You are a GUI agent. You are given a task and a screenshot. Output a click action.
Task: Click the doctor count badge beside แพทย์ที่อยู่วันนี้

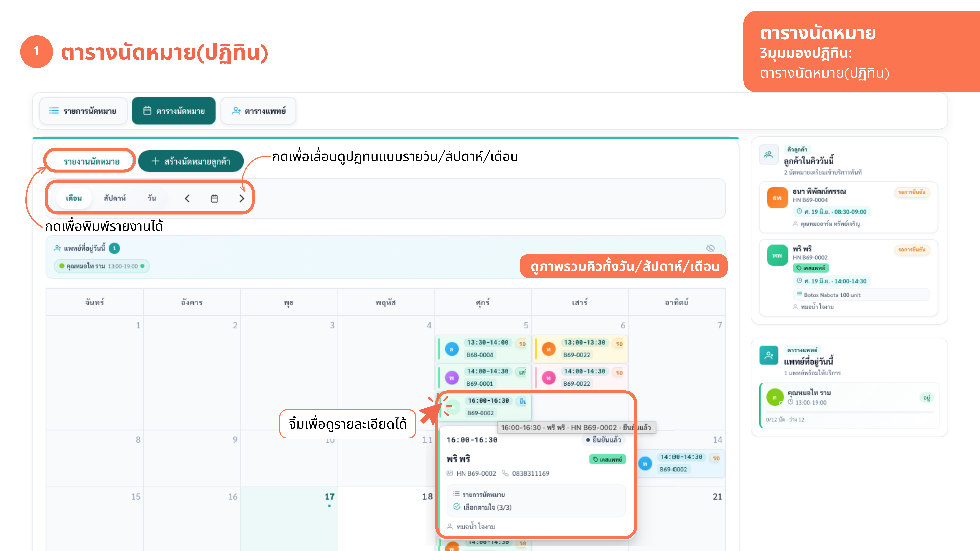114,248
